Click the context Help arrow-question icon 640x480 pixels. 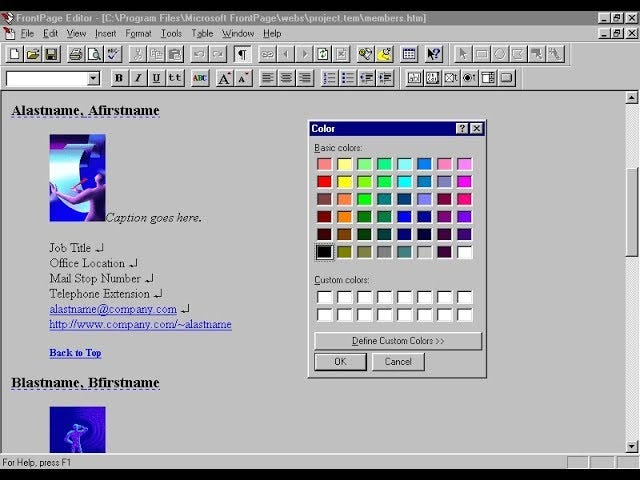tap(434, 54)
